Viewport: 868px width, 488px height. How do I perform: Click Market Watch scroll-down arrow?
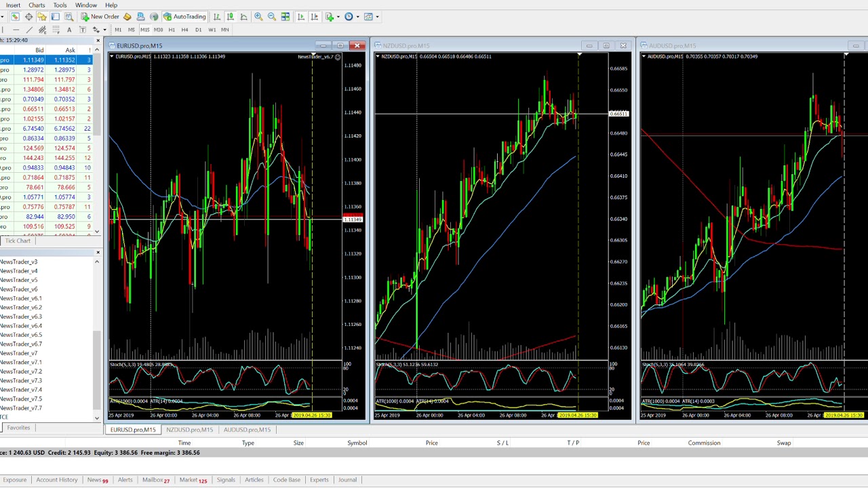click(97, 232)
